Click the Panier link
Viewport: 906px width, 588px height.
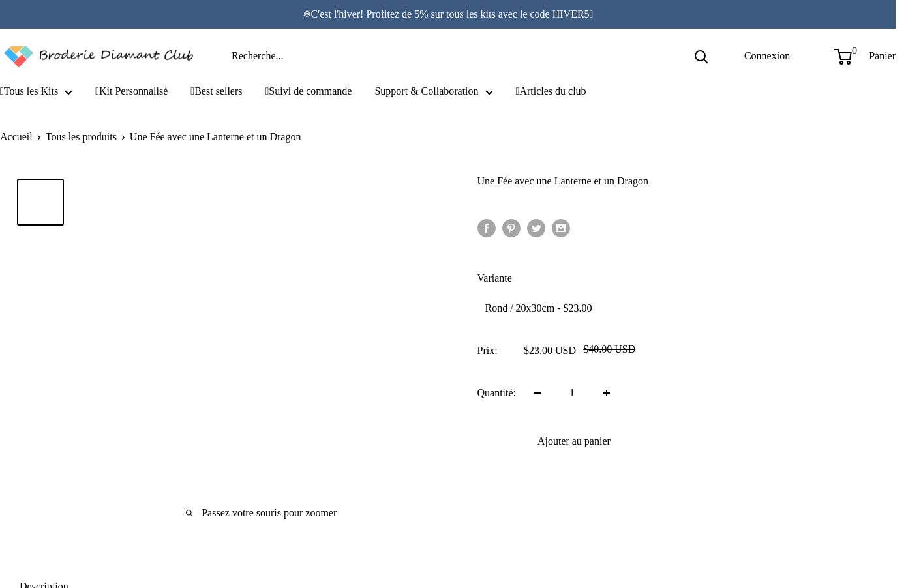pos(882,56)
